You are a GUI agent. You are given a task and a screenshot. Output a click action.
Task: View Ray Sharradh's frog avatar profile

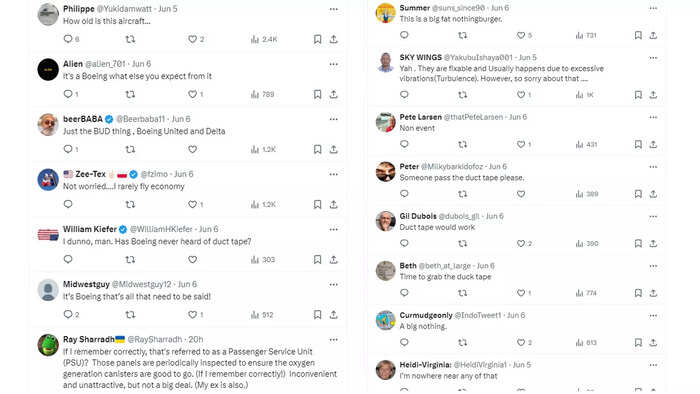click(48, 345)
